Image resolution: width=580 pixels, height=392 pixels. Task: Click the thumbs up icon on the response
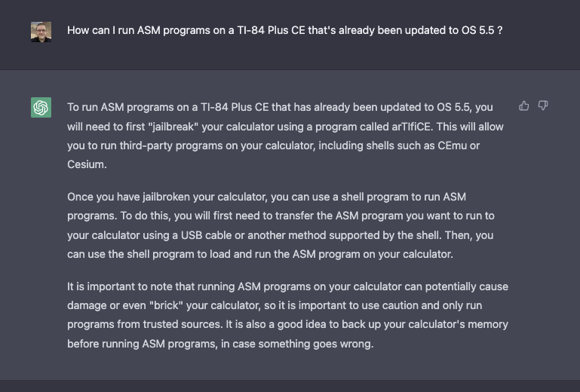click(x=523, y=106)
